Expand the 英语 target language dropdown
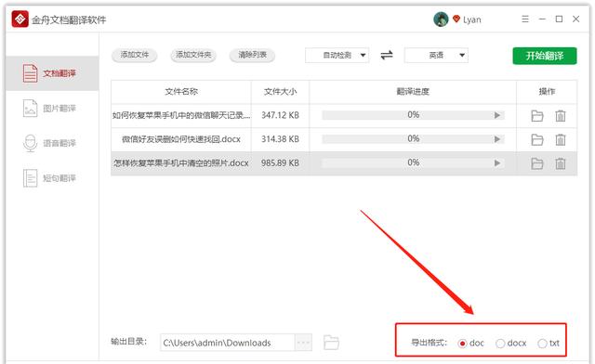The image size is (595, 364). (436, 56)
